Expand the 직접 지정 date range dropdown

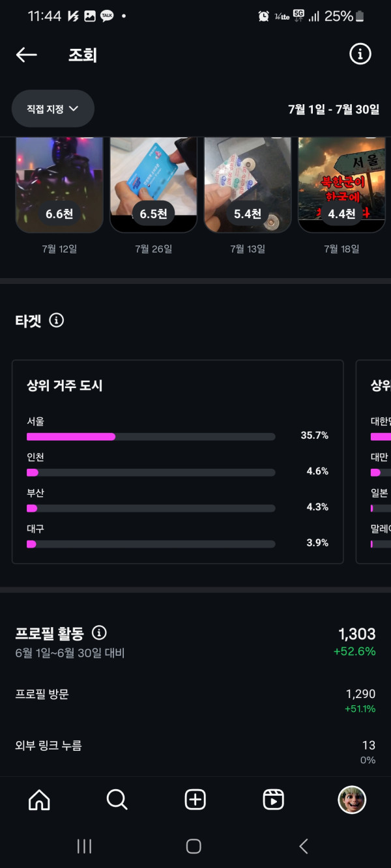[x=53, y=109]
